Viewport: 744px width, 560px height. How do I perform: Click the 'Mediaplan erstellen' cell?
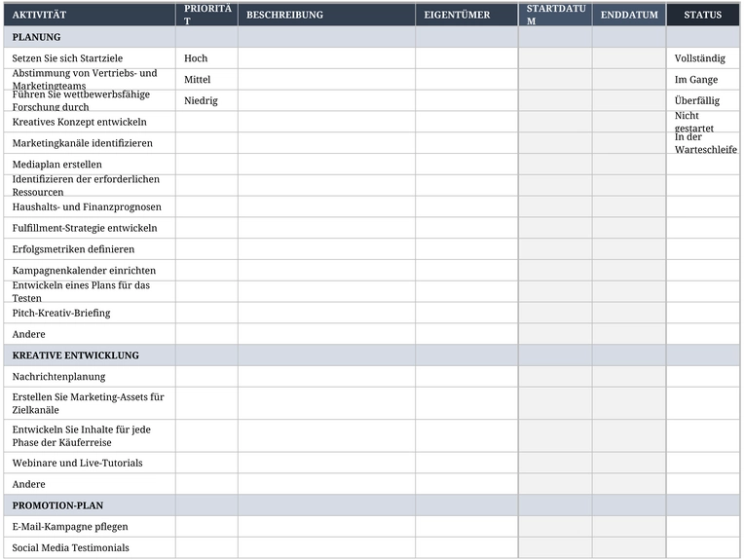[x=90, y=165]
